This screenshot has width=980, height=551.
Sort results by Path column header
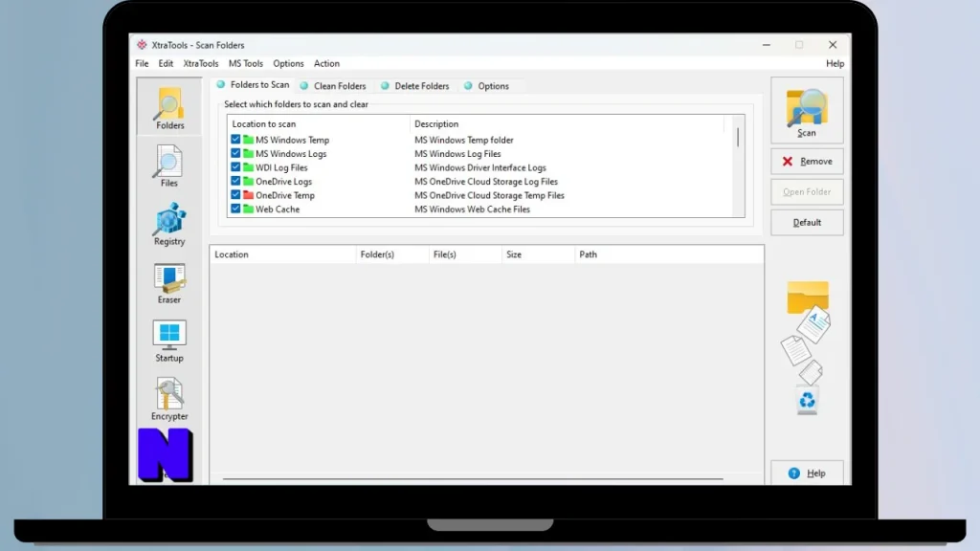click(x=669, y=254)
